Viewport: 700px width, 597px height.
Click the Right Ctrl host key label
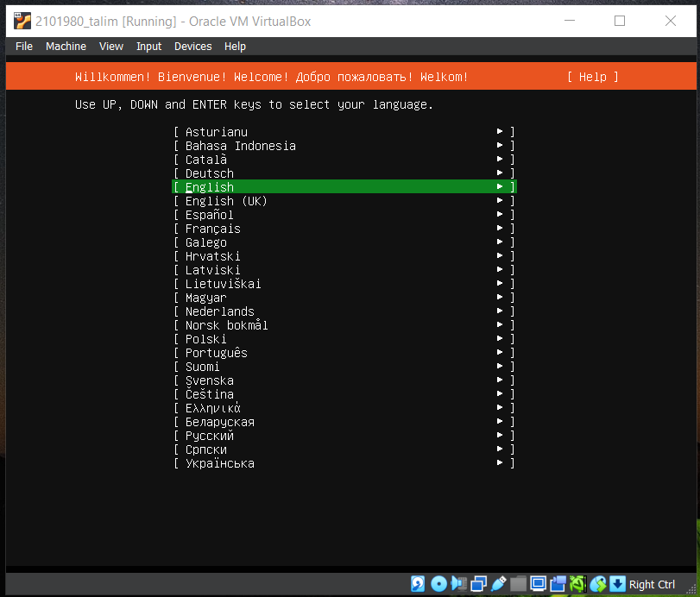point(652,585)
